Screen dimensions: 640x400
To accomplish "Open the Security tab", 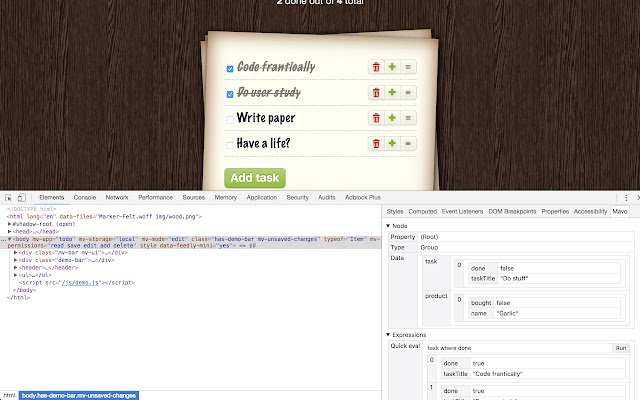I will point(298,198).
